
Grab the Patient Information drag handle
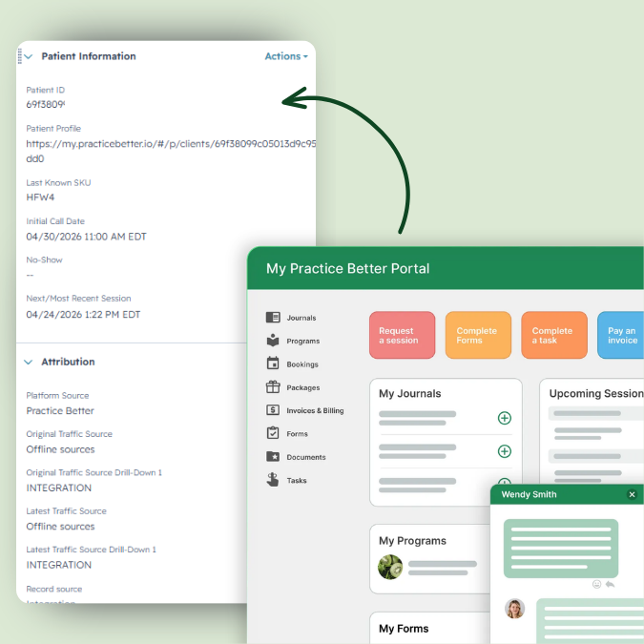click(x=19, y=56)
